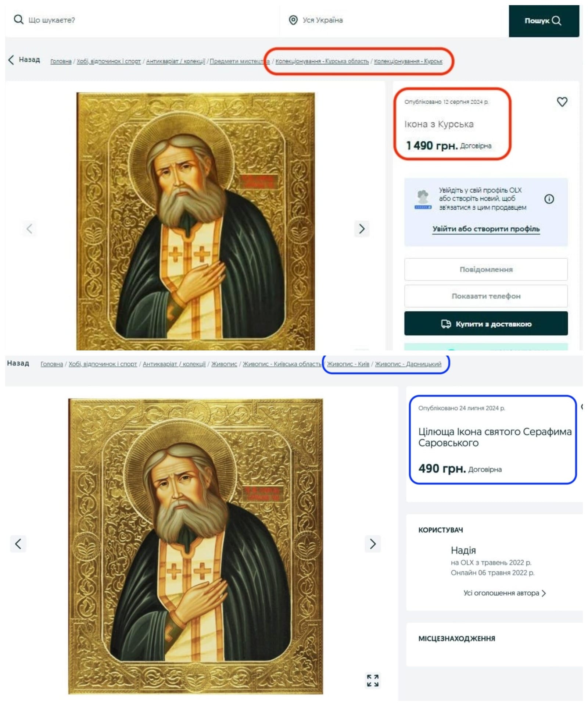
Task: Click 'Антикваріат / колекції' breadcrumb in top listing
Action: click(x=176, y=61)
